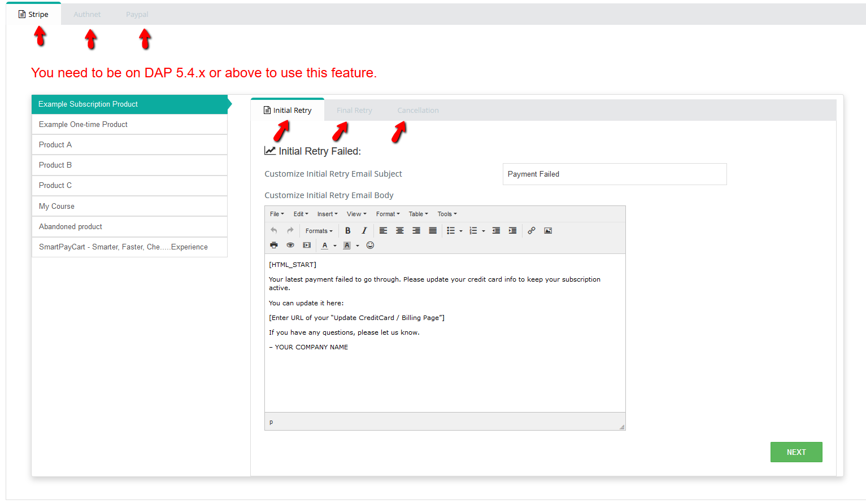
Task: Click the email subject field "Payment Failed"
Action: point(614,174)
